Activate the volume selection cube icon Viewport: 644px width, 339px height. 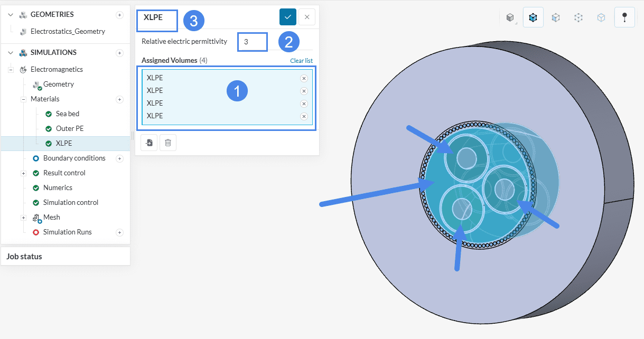pyautogui.click(x=533, y=17)
